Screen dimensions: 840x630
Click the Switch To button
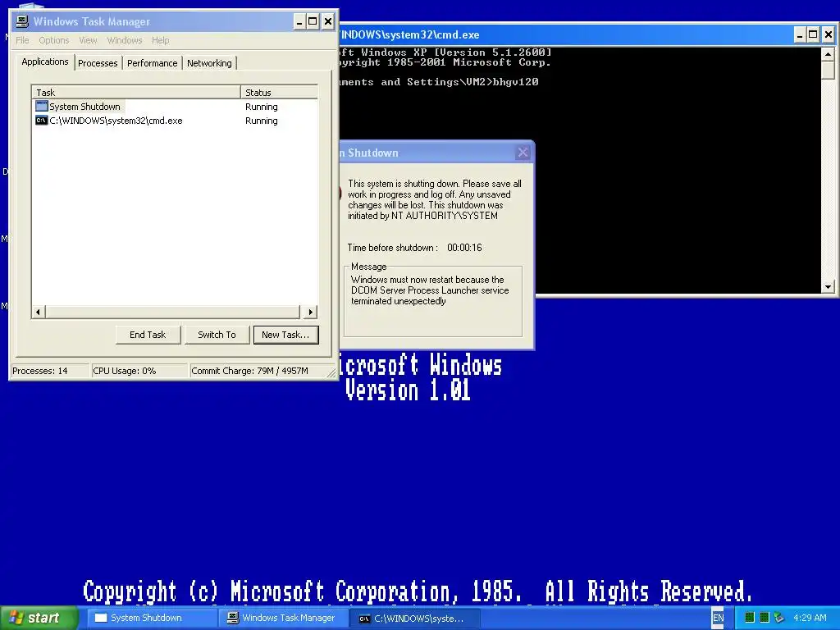[x=217, y=335]
